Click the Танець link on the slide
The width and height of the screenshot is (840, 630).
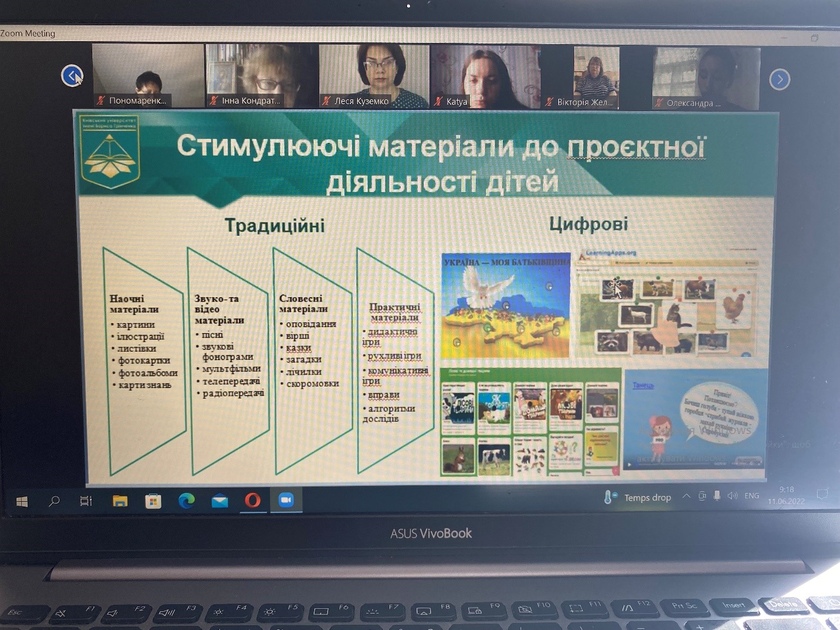[x=643, y=385]
